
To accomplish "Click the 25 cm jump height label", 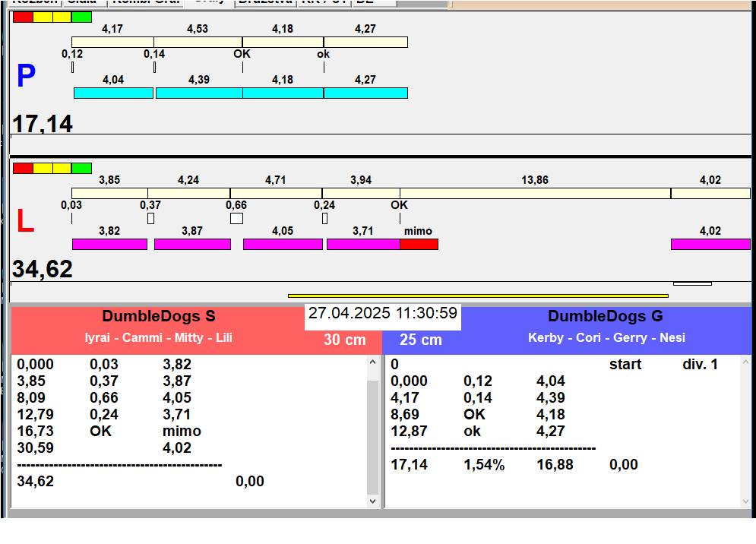I will (x=420, y=340).
